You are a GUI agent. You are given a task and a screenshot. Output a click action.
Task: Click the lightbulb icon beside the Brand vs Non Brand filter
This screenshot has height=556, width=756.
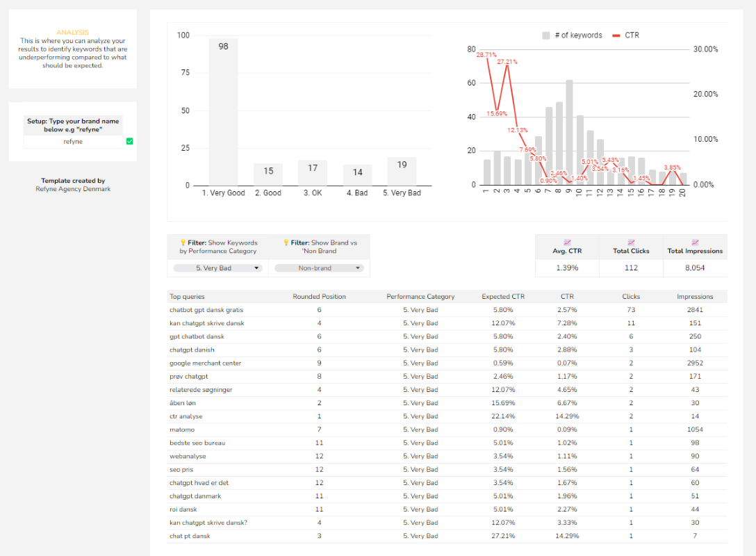[286, 243]
